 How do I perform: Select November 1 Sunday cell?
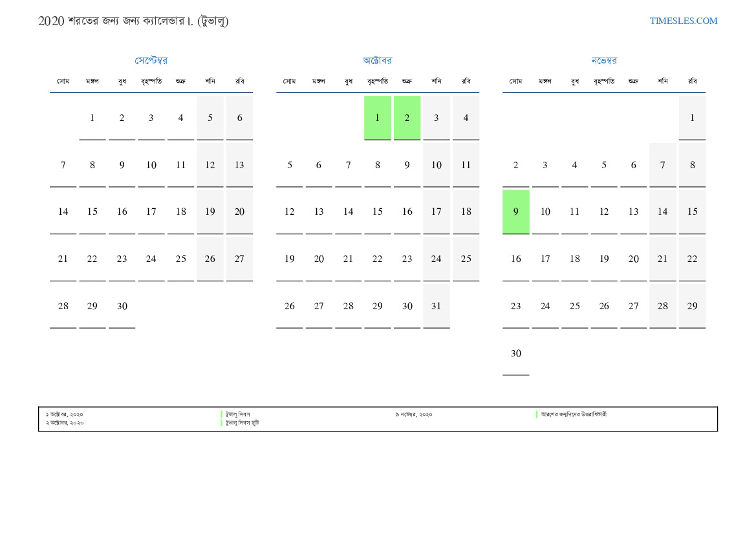[693, 118]
